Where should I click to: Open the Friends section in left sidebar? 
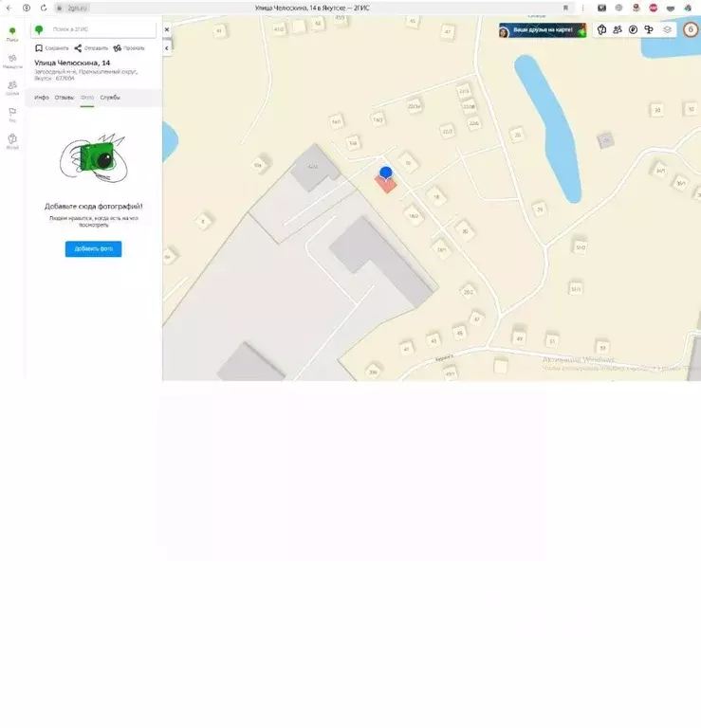point(12,87)
